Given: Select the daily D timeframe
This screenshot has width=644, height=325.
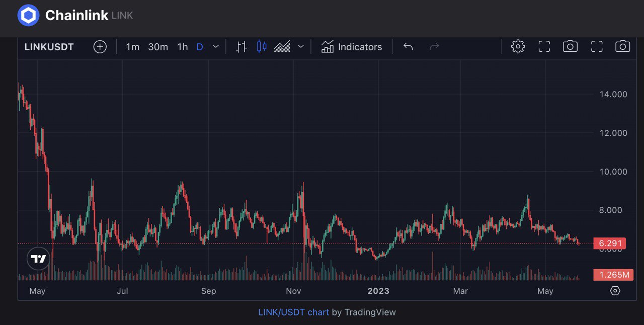Looking at the screenshot, I should pyautogui.click(x=200, y=47).
